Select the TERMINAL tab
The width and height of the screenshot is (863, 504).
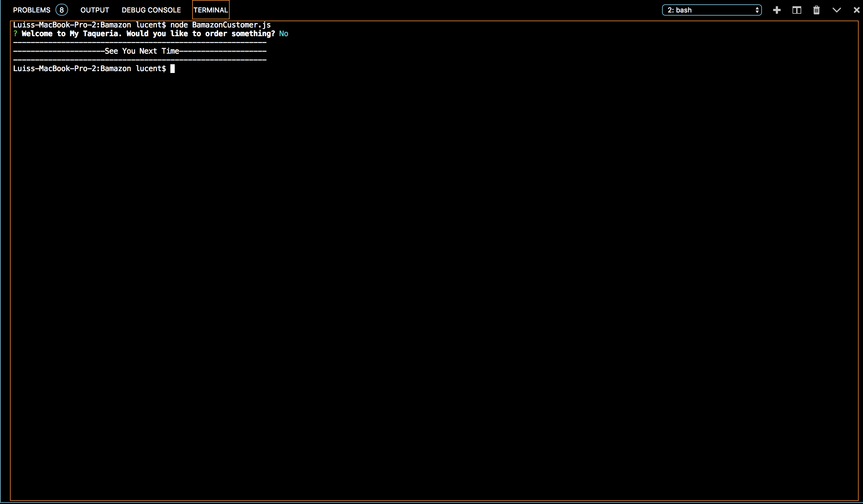(x=211, y=10)
